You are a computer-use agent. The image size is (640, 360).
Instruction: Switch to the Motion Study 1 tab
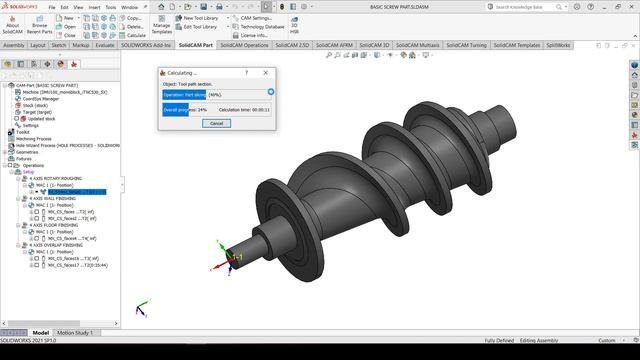coord(75,333)
